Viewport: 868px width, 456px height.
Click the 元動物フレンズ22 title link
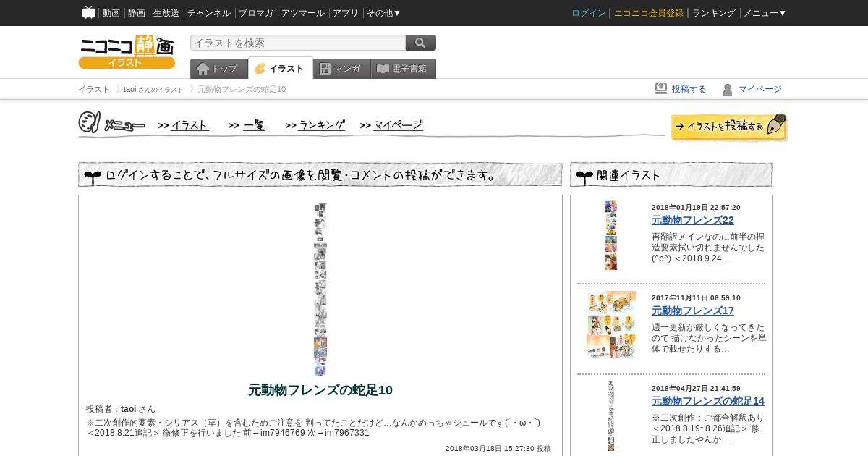pos(693,220)
